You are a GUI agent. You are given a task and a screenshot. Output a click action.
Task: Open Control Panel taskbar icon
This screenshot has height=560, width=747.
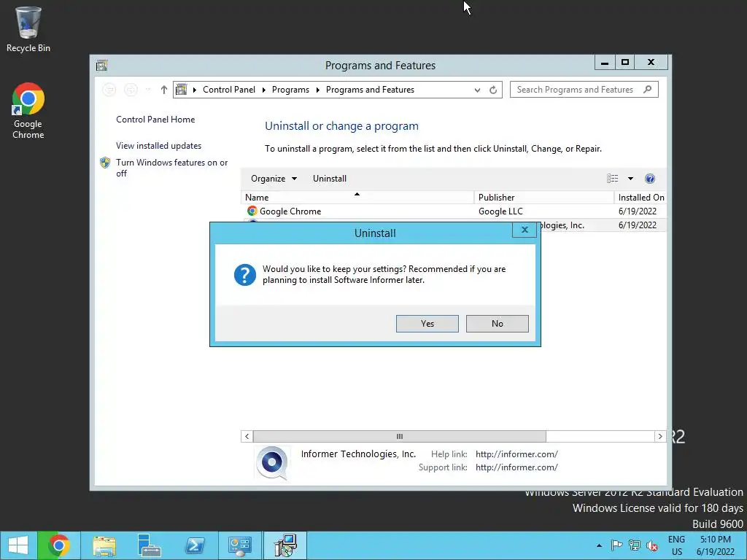click(239, 545)
